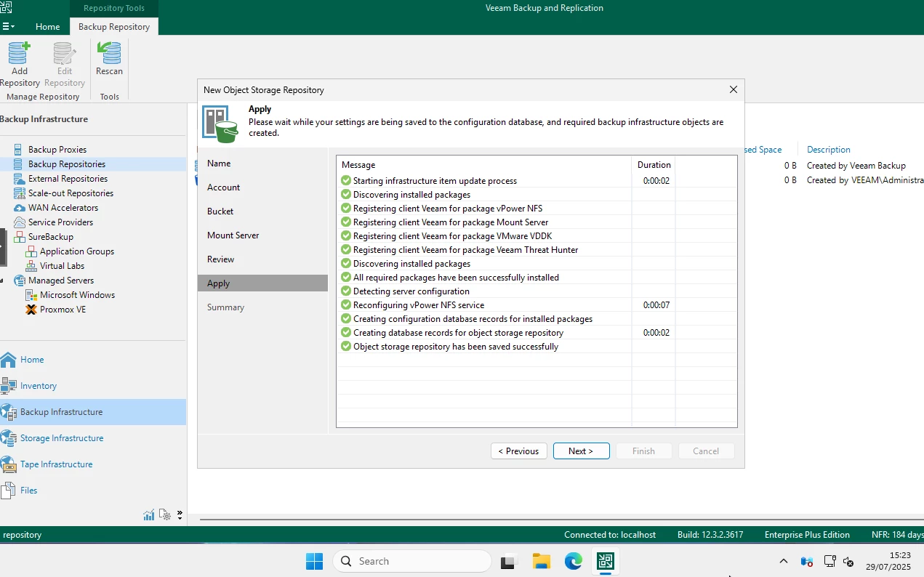Click the 'package Veeam Threat Hunter' log row

537,250
